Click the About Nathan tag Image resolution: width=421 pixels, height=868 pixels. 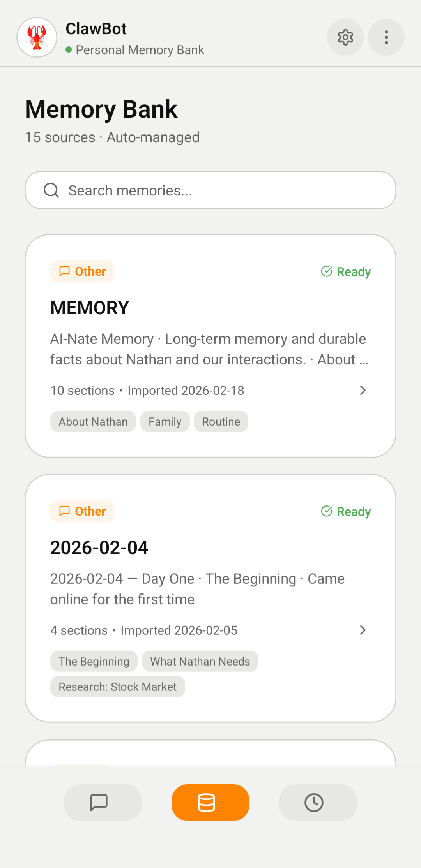(x=93, y=421)
